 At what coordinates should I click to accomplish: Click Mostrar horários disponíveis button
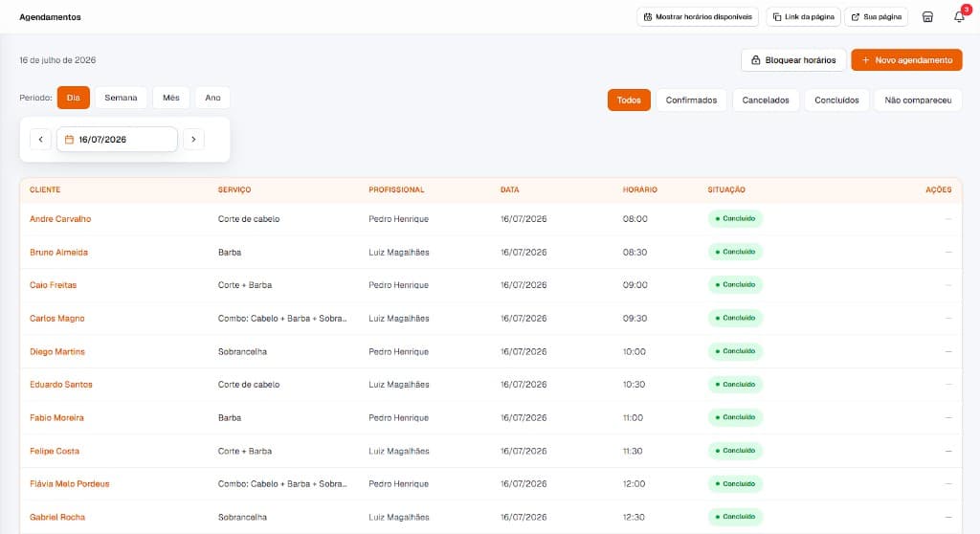[x=698, y=17]
